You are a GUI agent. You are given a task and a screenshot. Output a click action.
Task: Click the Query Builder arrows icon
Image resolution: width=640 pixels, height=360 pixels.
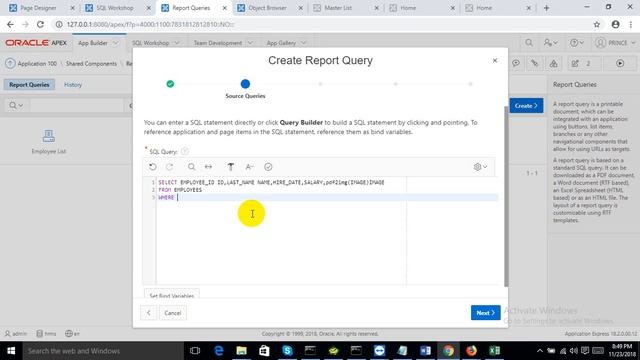[208, 167]
